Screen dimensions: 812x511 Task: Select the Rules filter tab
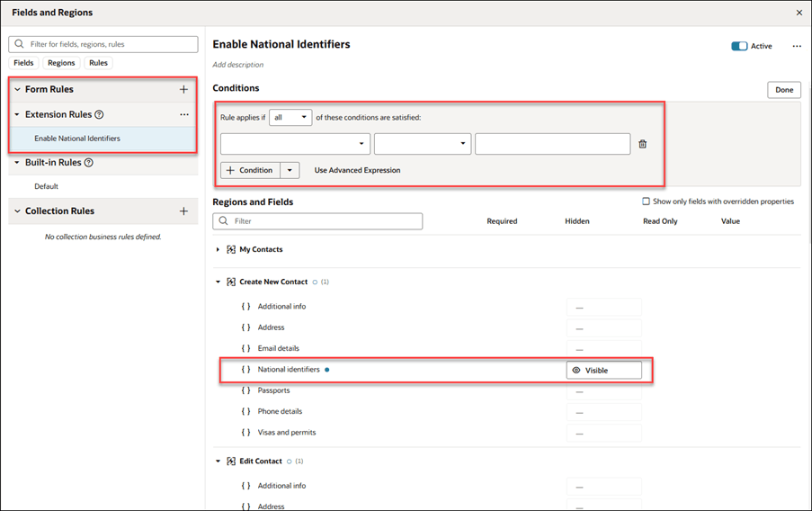[x=98, y=63]
